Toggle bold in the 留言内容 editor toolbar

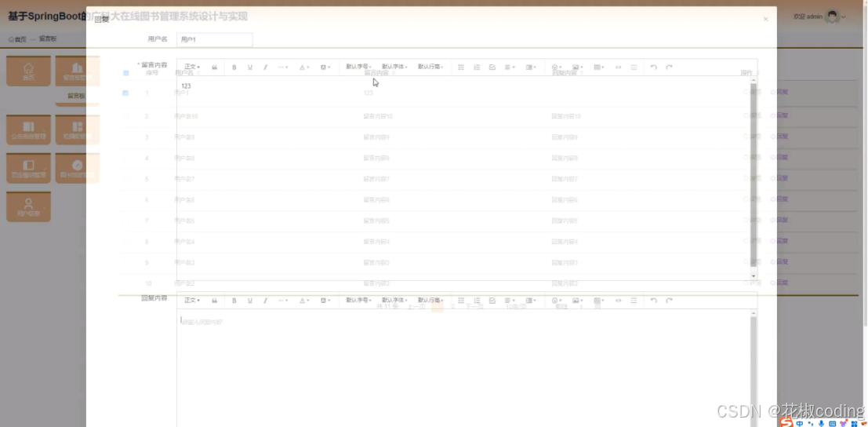234,67
